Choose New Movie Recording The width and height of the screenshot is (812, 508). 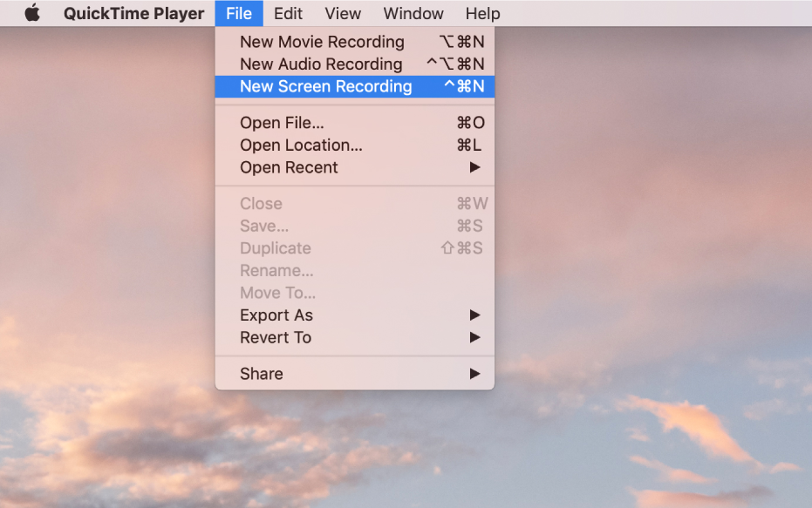(355, 41)
